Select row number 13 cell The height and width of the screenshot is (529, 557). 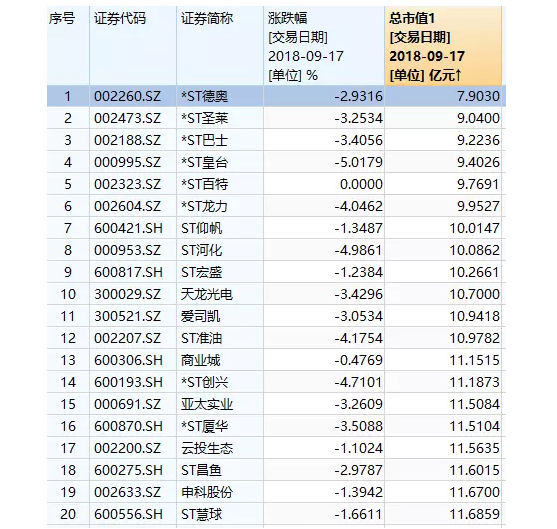pos(68,361)
